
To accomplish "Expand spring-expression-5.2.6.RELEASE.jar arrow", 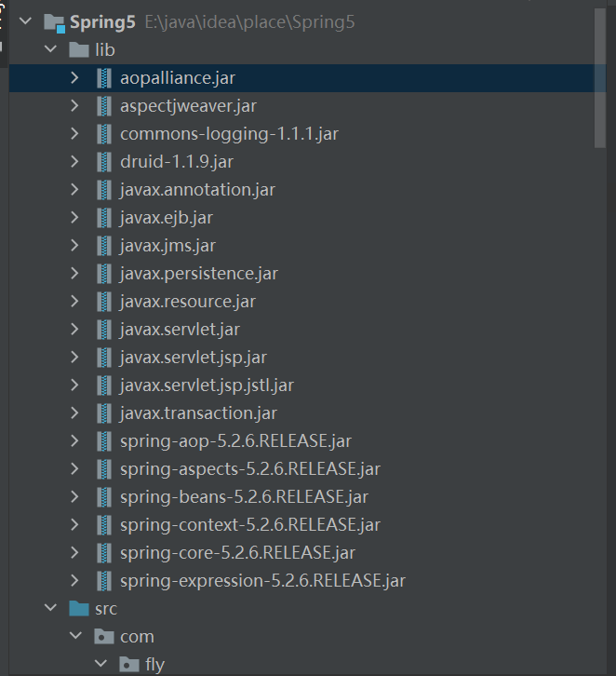I will 74,580.
